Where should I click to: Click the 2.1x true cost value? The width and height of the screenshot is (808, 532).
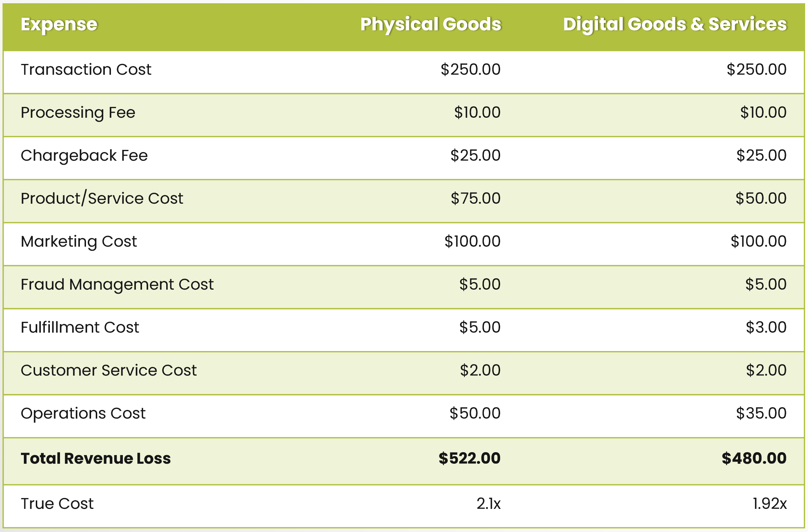click(x=489, y=503)
